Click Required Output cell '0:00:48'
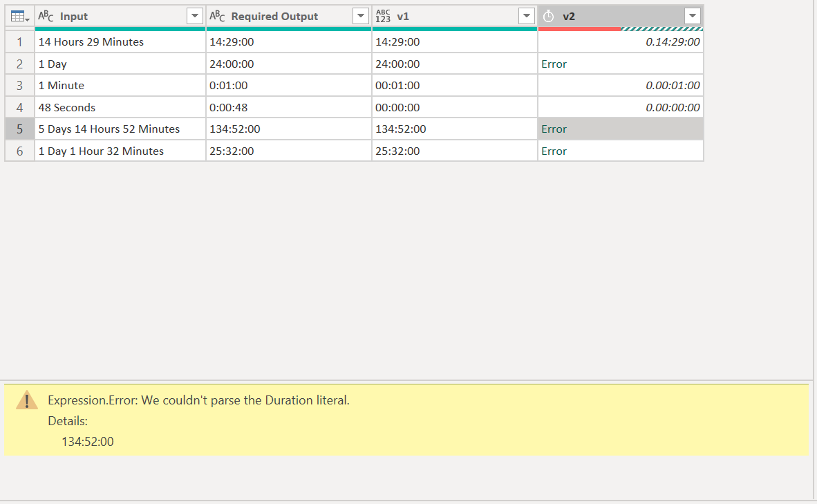 tap(289, 107)
